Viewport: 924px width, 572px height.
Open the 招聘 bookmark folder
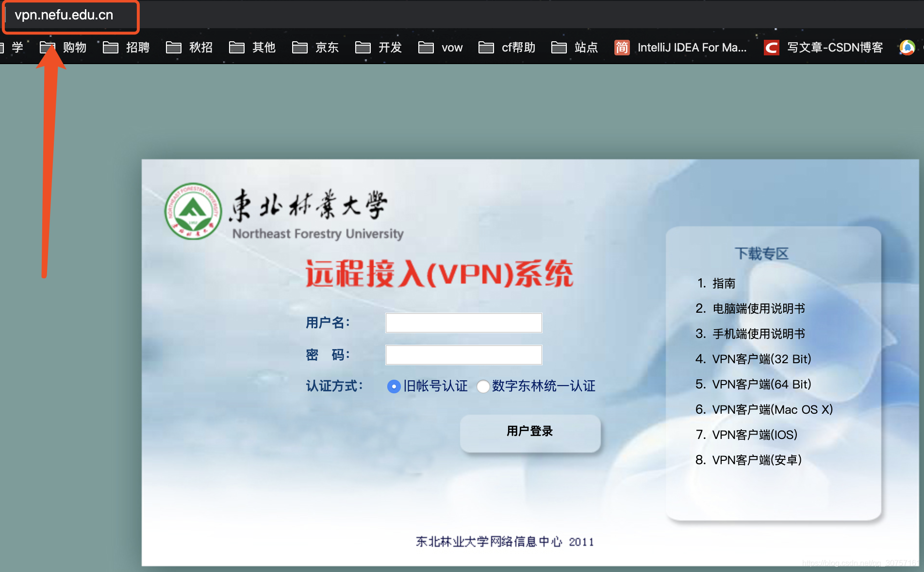tap(126, 48)
